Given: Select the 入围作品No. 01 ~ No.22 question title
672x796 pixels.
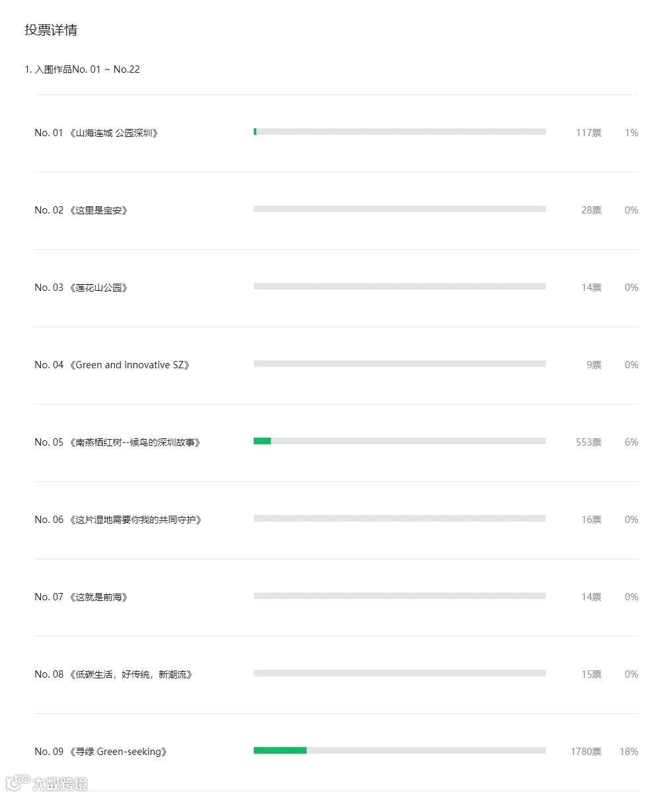Looking at the screenshot, I should pos(83,69).
